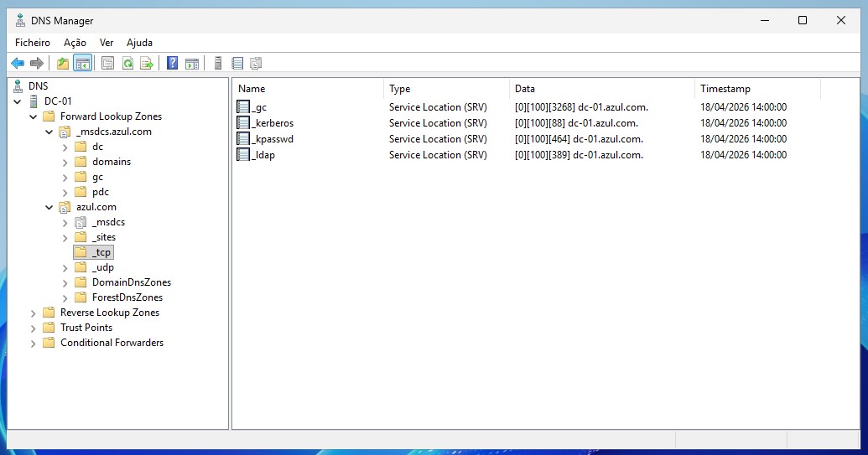
Task: Click data "[0][100][464] dc-01.azul.com."
Action: (x=579, y=139)
